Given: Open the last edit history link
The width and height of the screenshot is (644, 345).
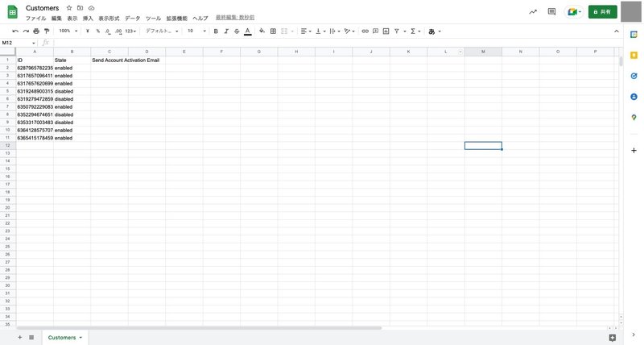Looking at the screenshot, I should (x=235, y=18).
